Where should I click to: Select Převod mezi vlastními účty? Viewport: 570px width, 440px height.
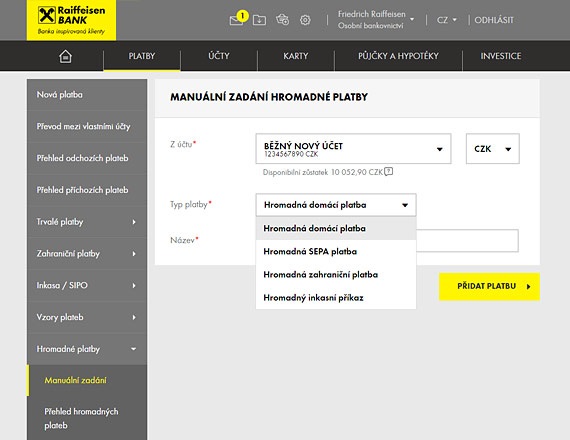click(87, 127)
